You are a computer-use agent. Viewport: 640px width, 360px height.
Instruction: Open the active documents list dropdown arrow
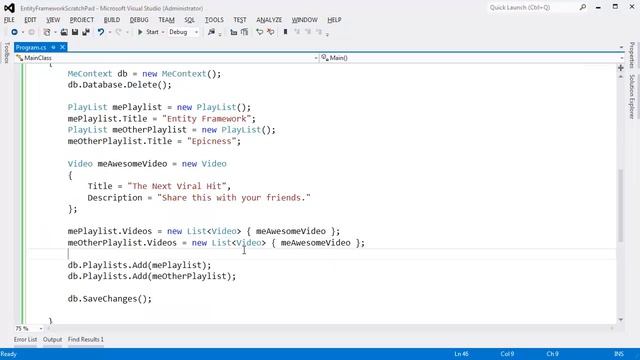point(621,47)
